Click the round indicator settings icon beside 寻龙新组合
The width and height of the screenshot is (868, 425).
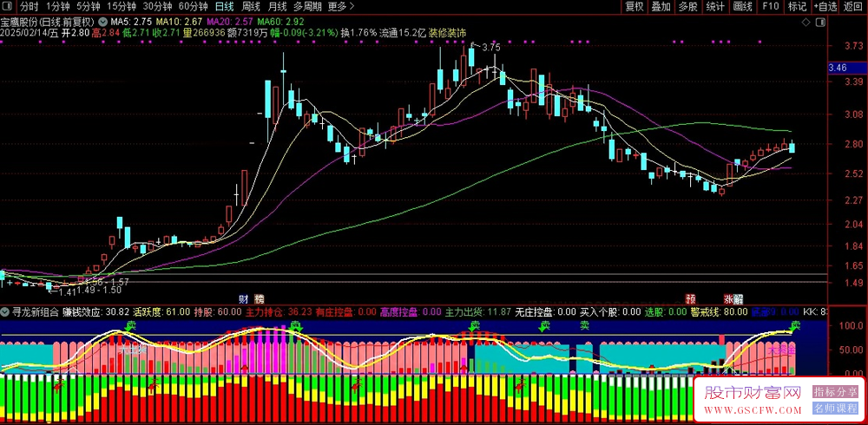pos(6,311)
